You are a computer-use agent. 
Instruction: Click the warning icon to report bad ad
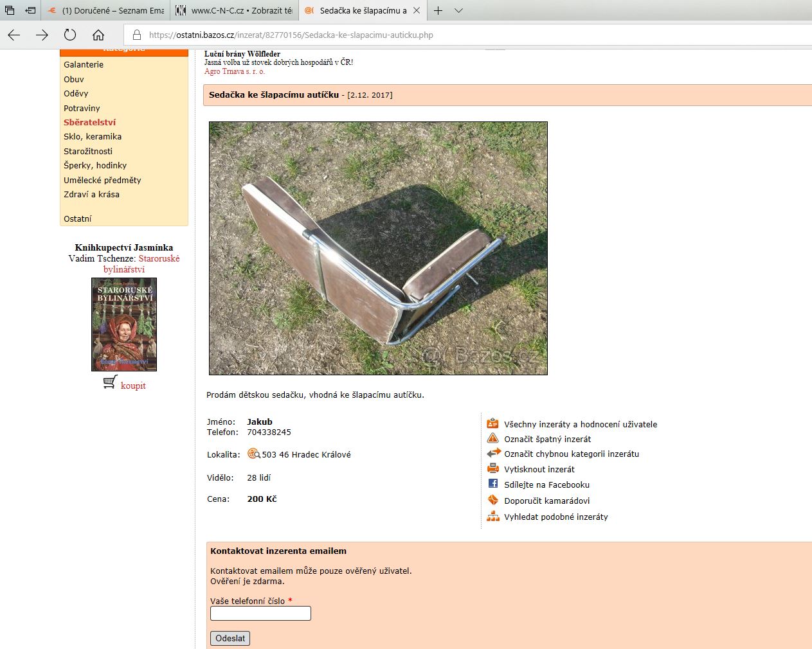pyautogui.click(x=492, y=438)
